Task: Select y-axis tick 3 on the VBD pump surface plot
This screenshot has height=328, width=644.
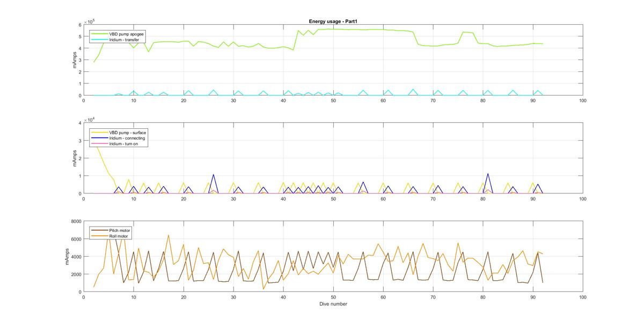Action: pyautogui.click(x=79, y=141)
